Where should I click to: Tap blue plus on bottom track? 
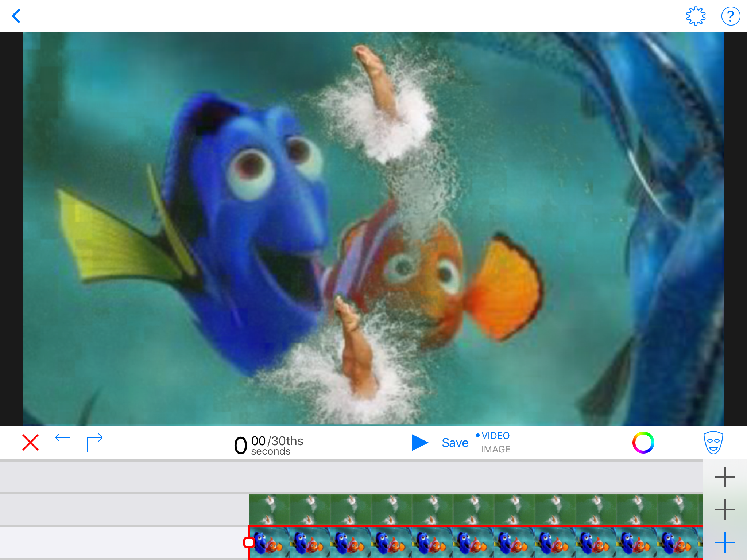[725, 542]
